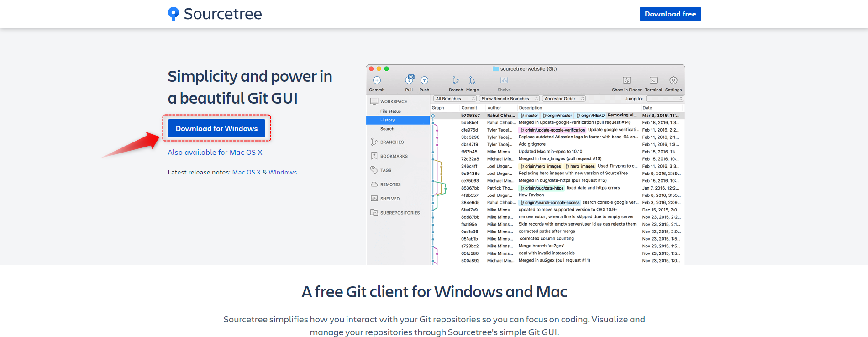This screenshot has width=868, height=337.
Task: Click the Pull toolbar icon
Action: (409, 80)
